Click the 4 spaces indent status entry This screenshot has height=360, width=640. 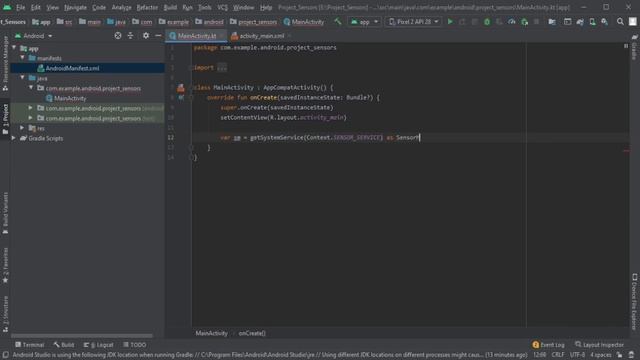601,355
